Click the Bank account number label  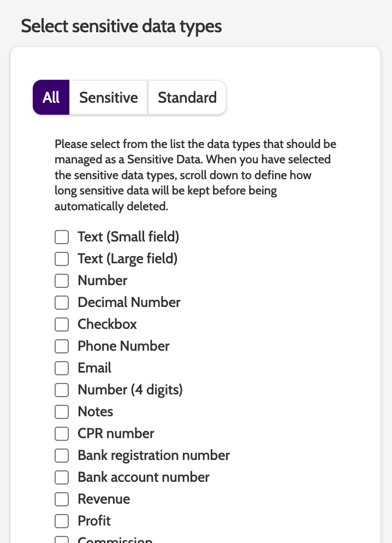tap(144, 477)
